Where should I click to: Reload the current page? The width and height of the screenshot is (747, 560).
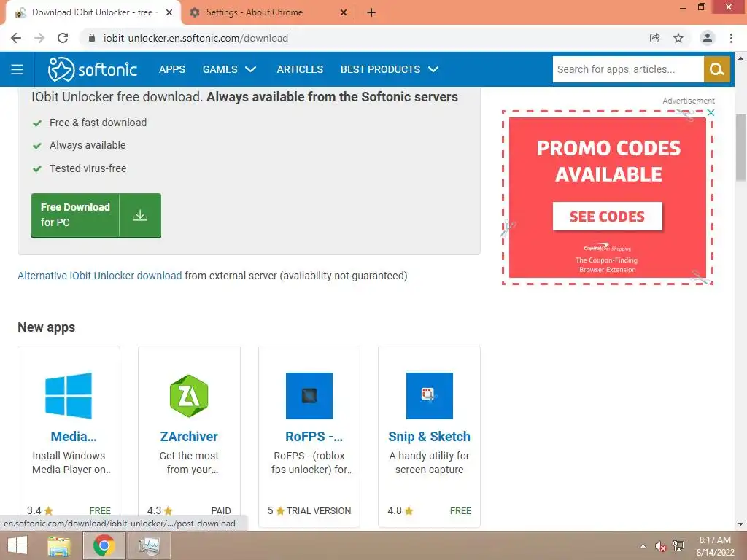coord(63,38)
